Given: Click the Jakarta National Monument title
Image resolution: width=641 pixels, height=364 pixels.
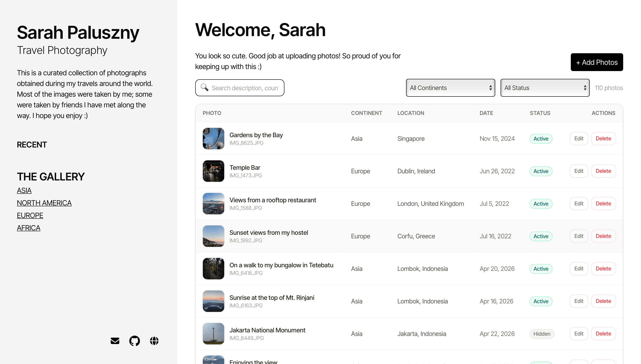Looking at the screenshot, I should (267, 330).
